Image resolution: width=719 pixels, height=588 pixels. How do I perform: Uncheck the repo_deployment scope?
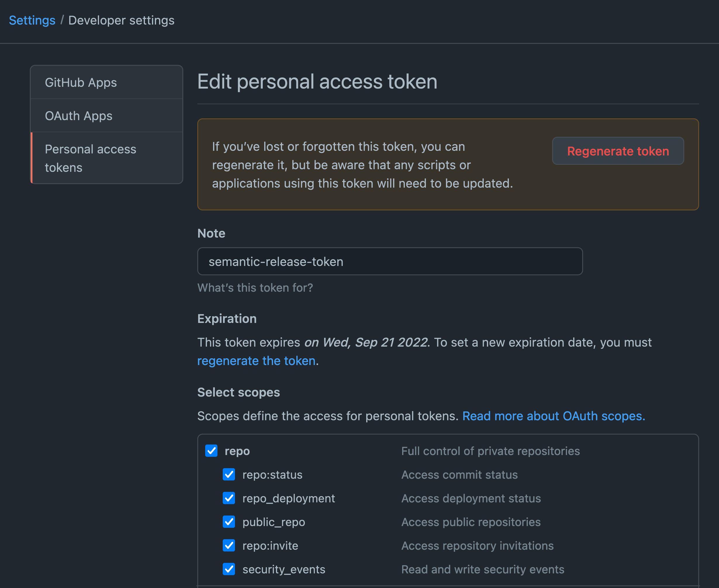[229, 498]
